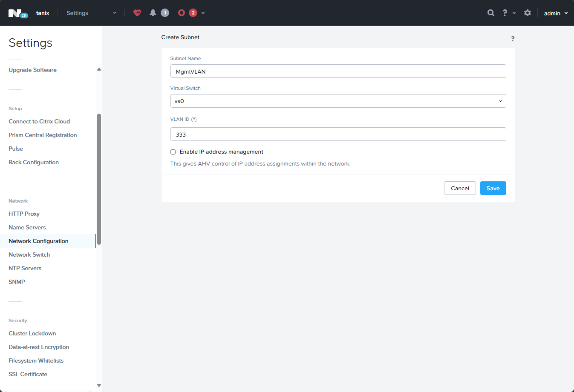This screenshot has width=574, height=392.
Task: Click the Create Subnet heading
Action: [180, 37]
